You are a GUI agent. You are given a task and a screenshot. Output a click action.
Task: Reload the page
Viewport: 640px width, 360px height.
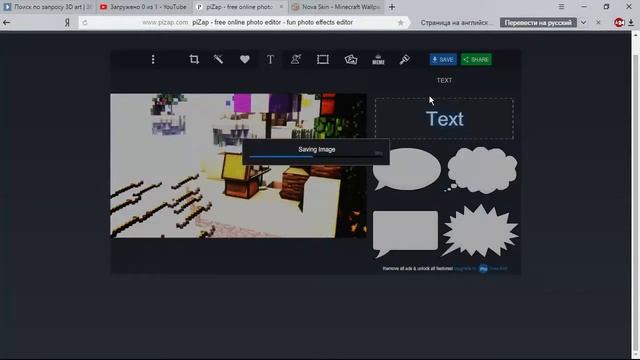click(85, 23)
